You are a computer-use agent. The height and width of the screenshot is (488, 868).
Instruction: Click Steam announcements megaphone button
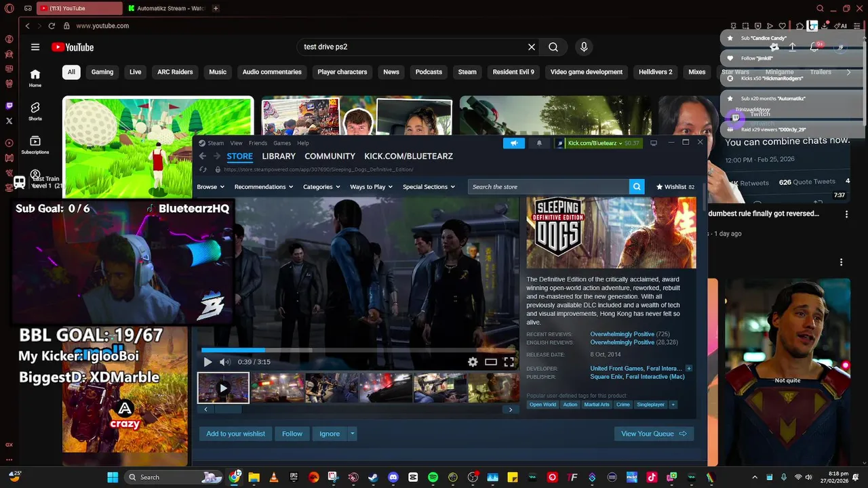click(513, 143)
